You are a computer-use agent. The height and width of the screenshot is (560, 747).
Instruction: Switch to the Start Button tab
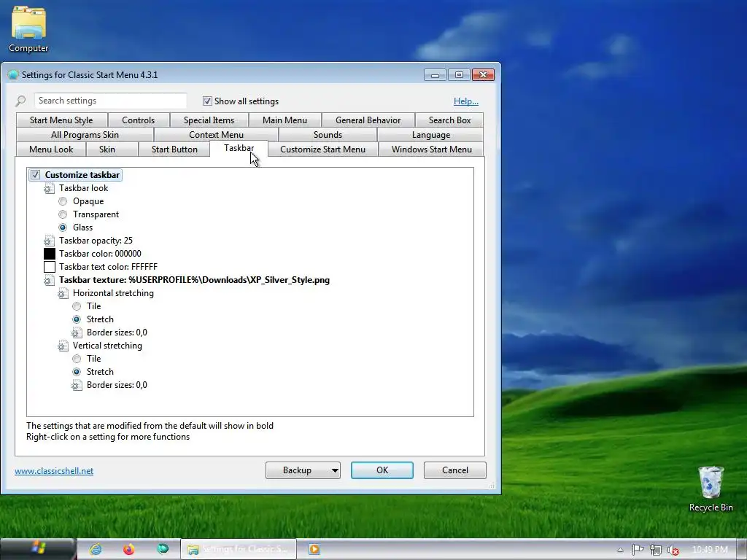[x=174, y=149]
